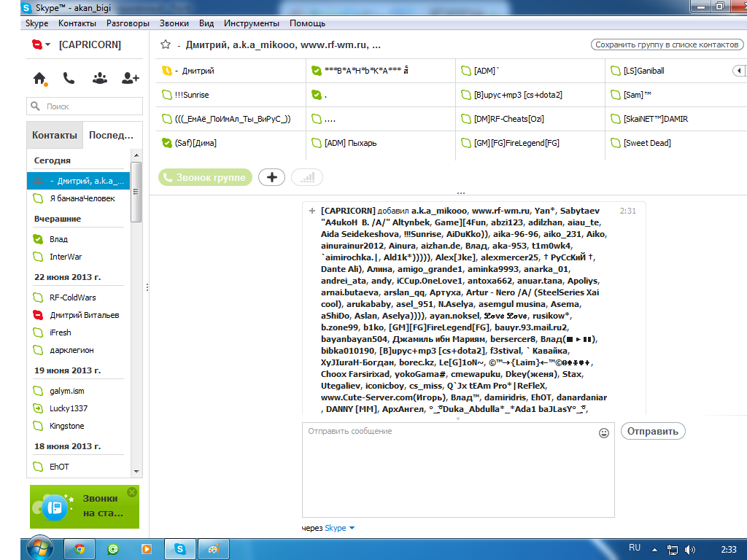Open the Контакты menu
747x560 pixels.
coord(77,23)
